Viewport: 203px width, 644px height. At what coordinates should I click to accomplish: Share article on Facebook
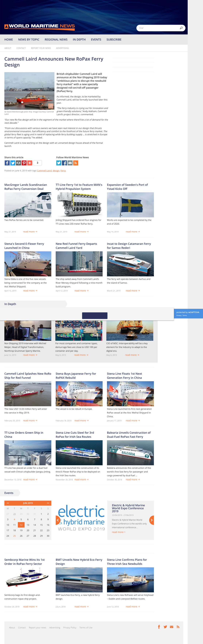click(7, 163)
